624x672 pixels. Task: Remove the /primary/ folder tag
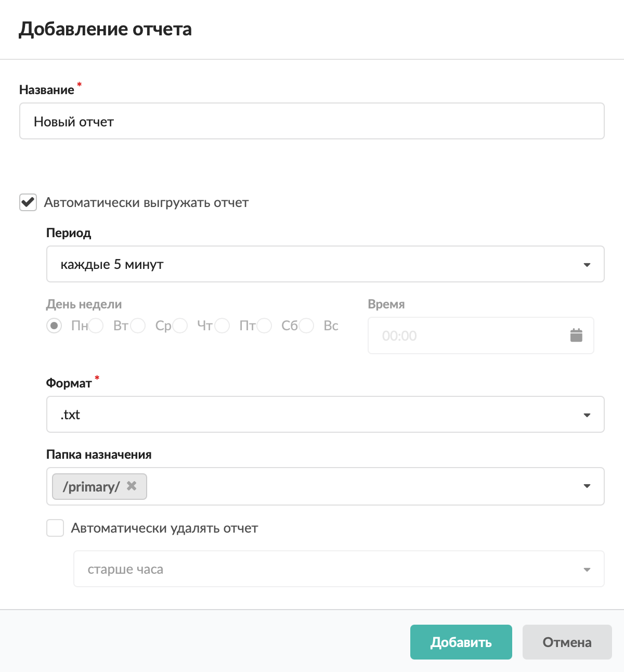coord(132,486)
